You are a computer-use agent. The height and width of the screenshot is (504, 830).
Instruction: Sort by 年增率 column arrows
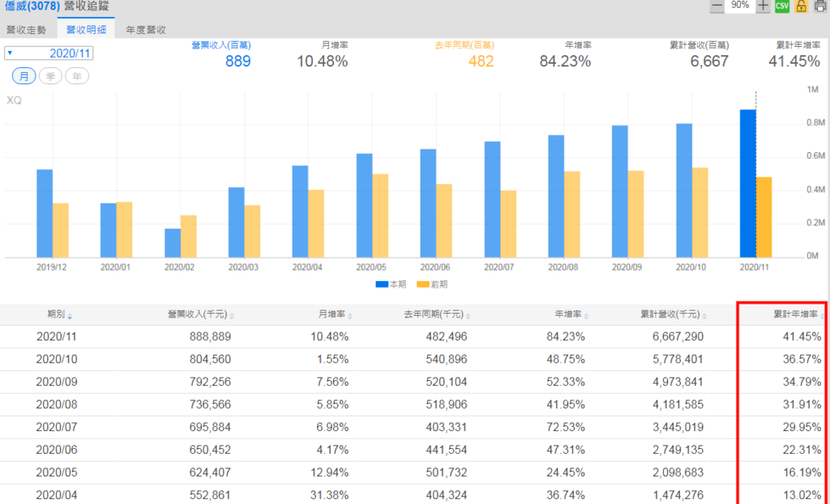586,316
